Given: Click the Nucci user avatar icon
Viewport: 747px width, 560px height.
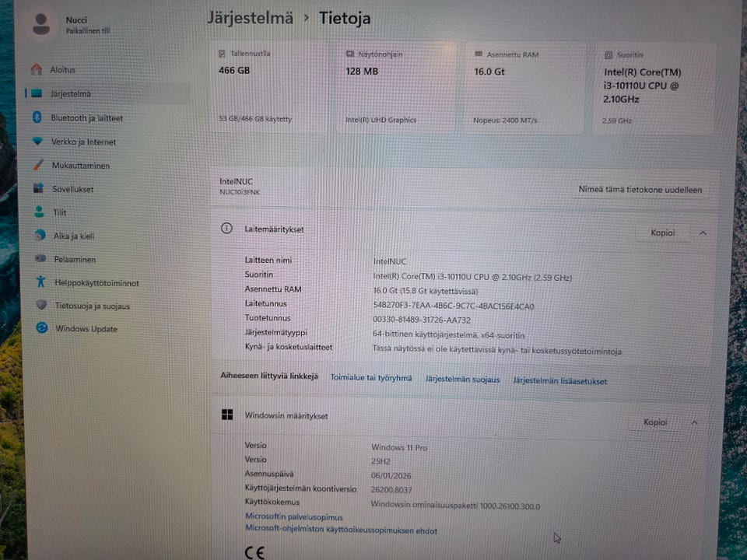Looking at the screenshot, I should [x=41, y=24].
